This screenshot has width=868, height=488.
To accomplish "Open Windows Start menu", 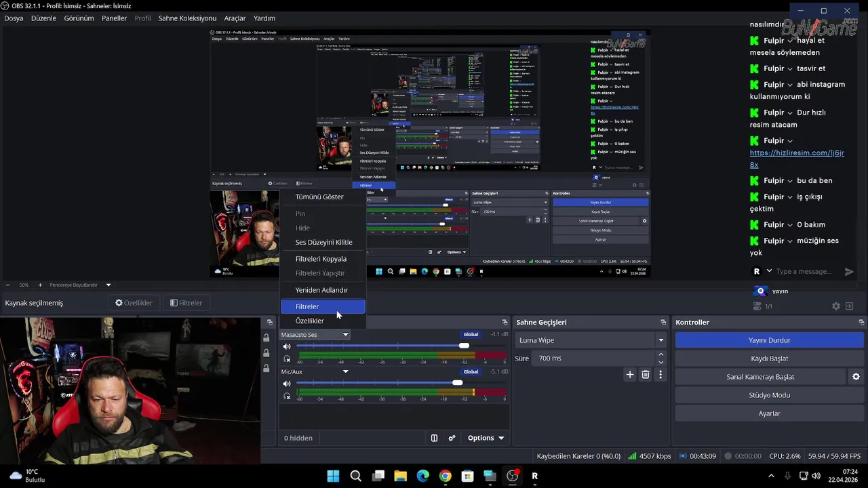I will point(333,476).
